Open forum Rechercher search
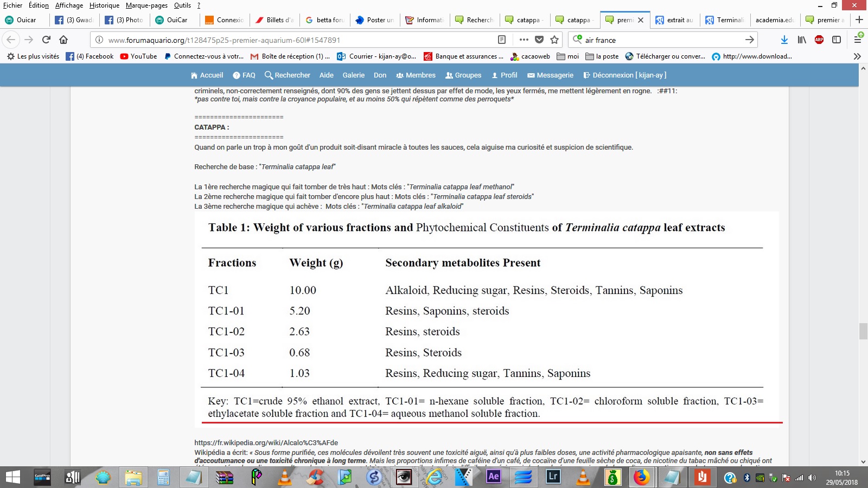The height and width of the screenshot is (488, 868). [287, 75]
